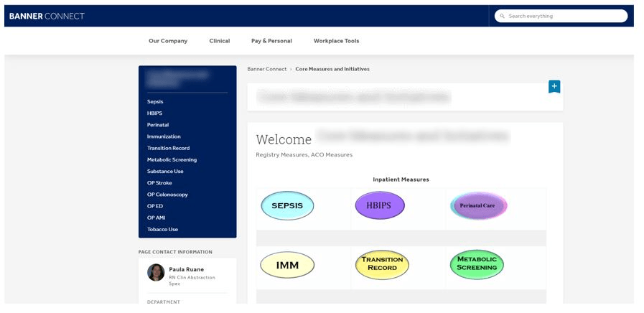Open Tobacco Use in the sidebar
This screenshot has height=313, width=644.
pyautogui.click(x=163, y=229)
